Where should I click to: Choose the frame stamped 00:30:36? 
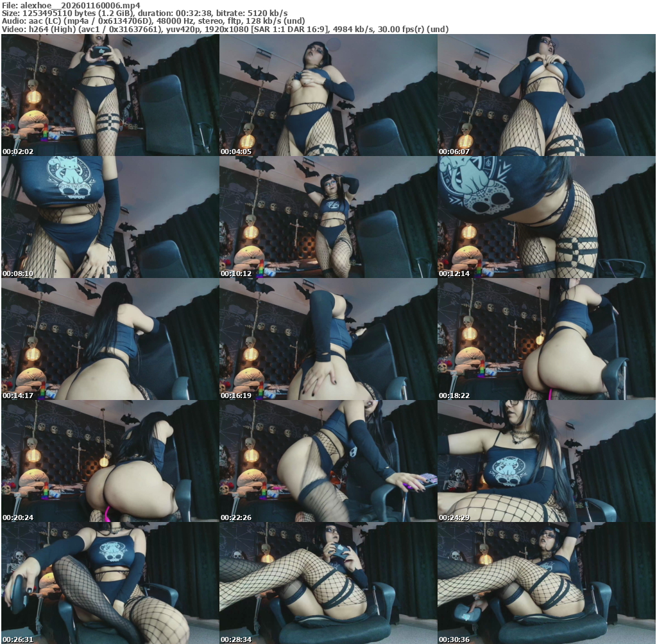(547, 583)
